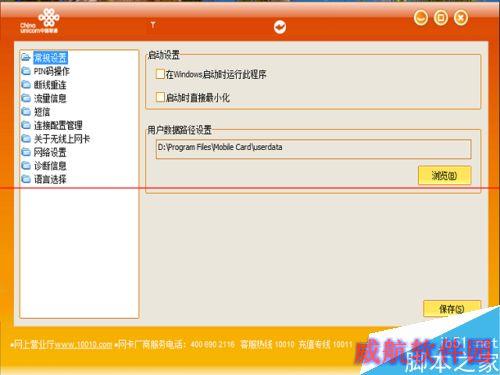Open the www.10010.com link
Image resolution: width=500 pixels, height=375 pixels.
coord(83,344)
